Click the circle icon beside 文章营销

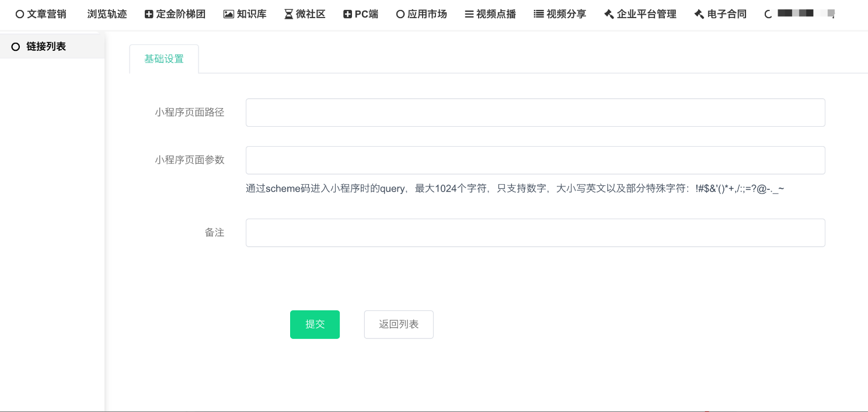(20, 15)
